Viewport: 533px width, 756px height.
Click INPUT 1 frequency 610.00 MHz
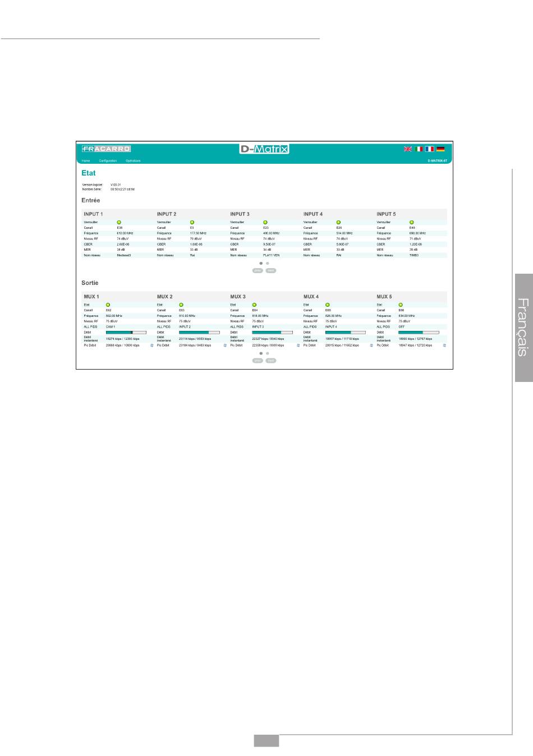pos(125,233)
